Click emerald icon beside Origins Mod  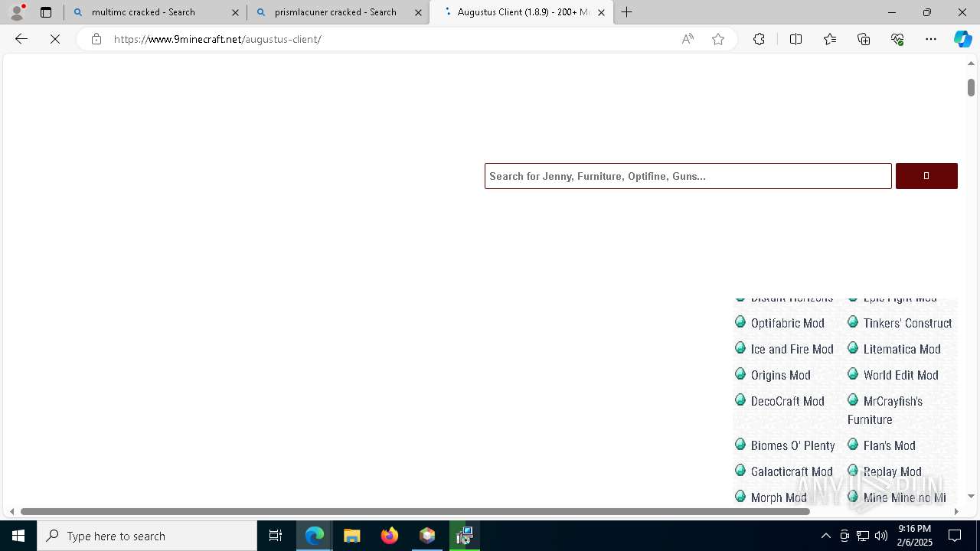(740, 374)
